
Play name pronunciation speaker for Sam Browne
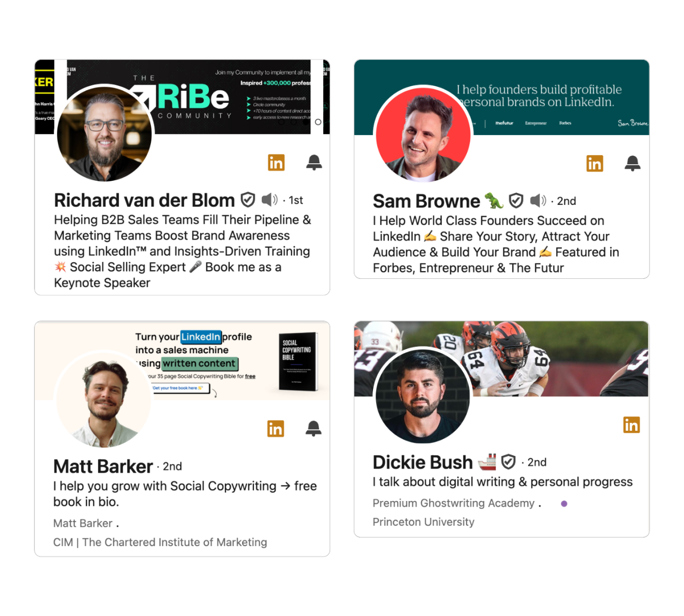pyautogui.click(x=538, y=200)
